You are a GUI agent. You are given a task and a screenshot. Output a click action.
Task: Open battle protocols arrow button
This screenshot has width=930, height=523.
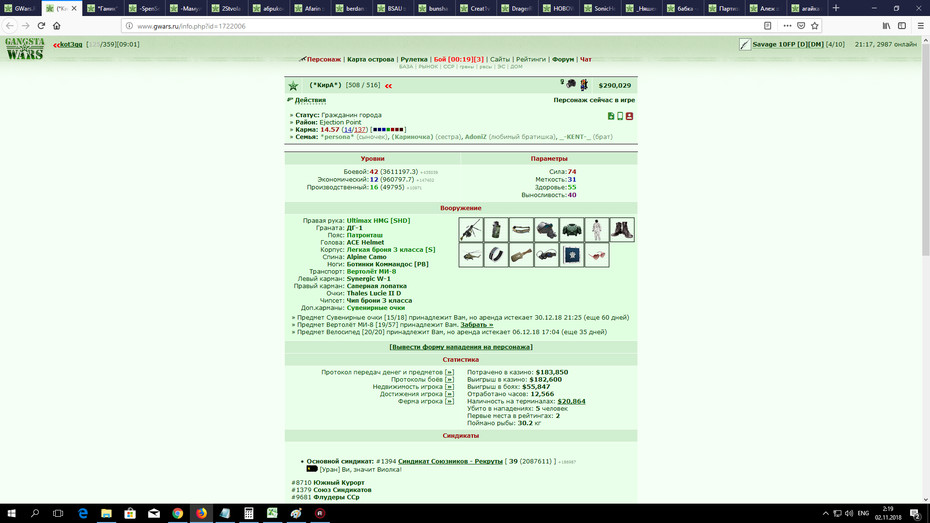pos(449,380)
